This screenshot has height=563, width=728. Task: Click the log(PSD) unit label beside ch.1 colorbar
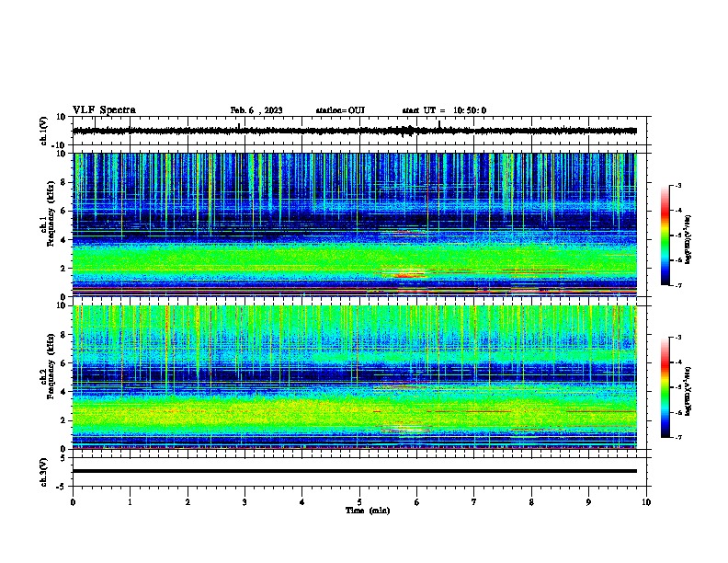click(688, 239)
